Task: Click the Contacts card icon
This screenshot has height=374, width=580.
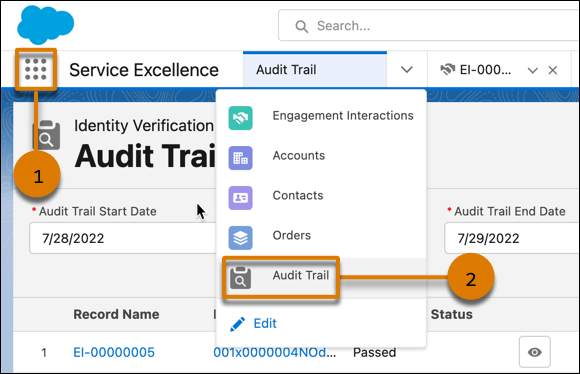Action: pyautogui.click(x=240, y=198)
